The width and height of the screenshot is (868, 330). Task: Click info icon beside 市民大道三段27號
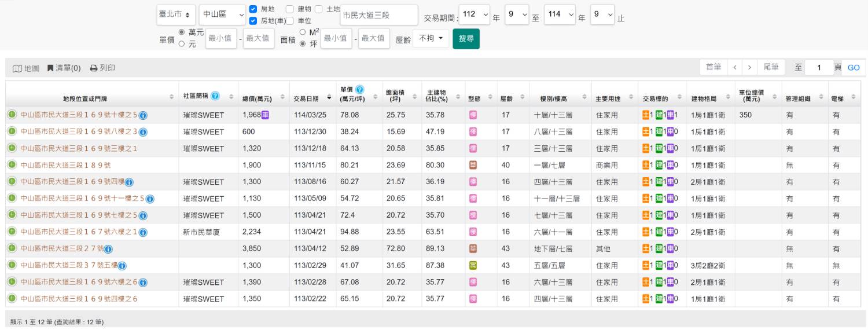click(108, 249)
